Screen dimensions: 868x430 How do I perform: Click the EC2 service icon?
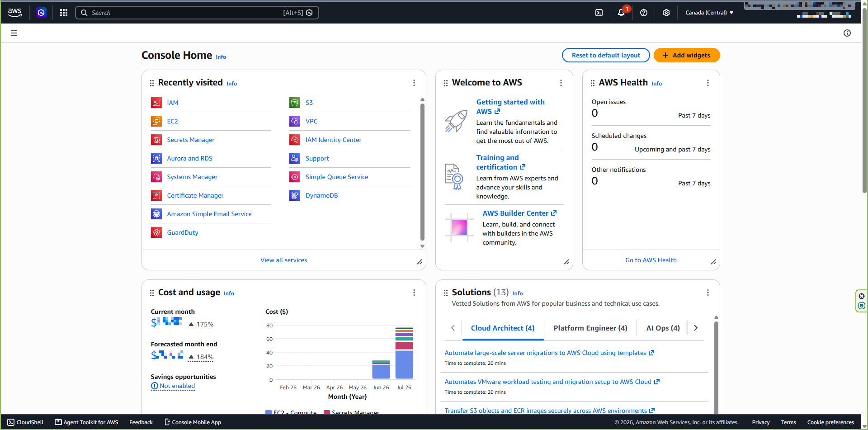point(156,121)
